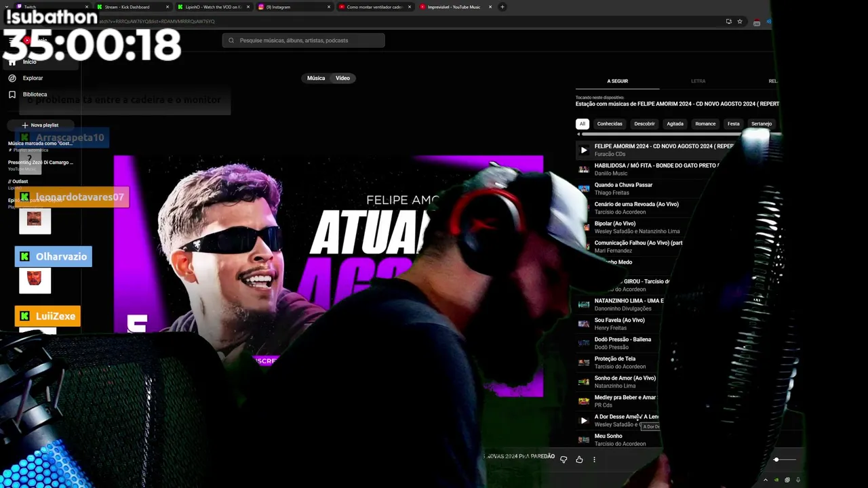Adjust the volume slider in player bar
The image size is (868, 488).
point(786,460)
